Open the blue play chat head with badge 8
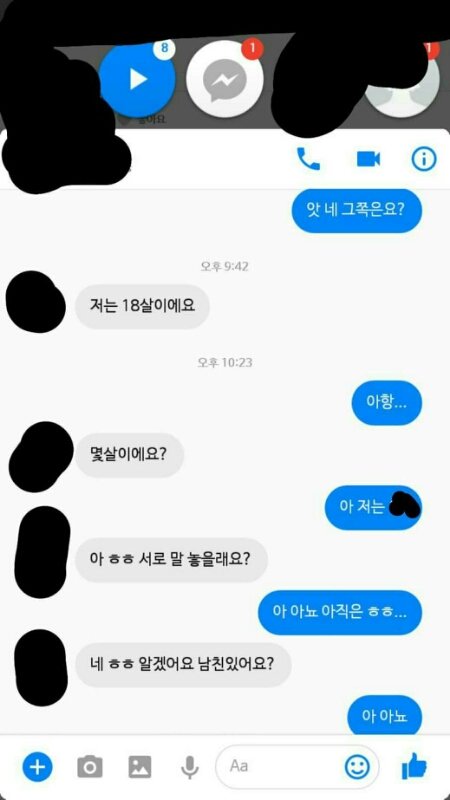The width and height of the screenshot is (450, 800). [137, 80]
